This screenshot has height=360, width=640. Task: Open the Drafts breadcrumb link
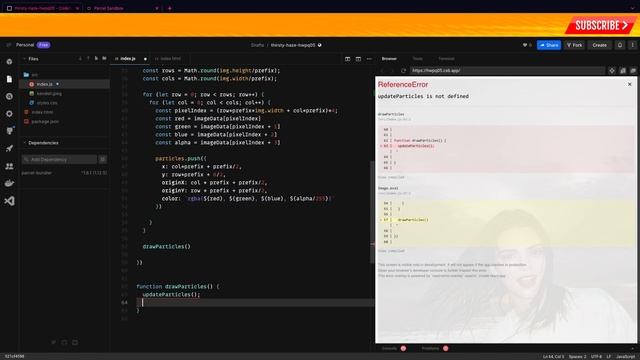[258, 45]
